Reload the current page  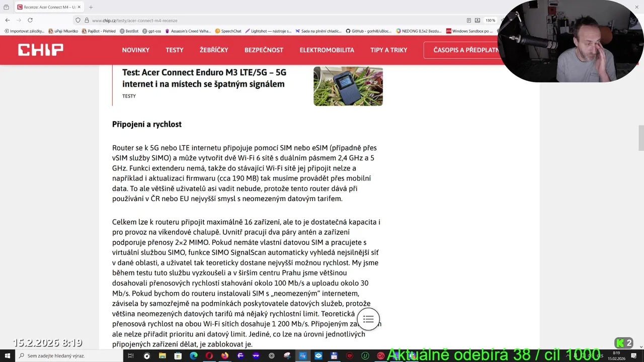[x=30, y=20]
